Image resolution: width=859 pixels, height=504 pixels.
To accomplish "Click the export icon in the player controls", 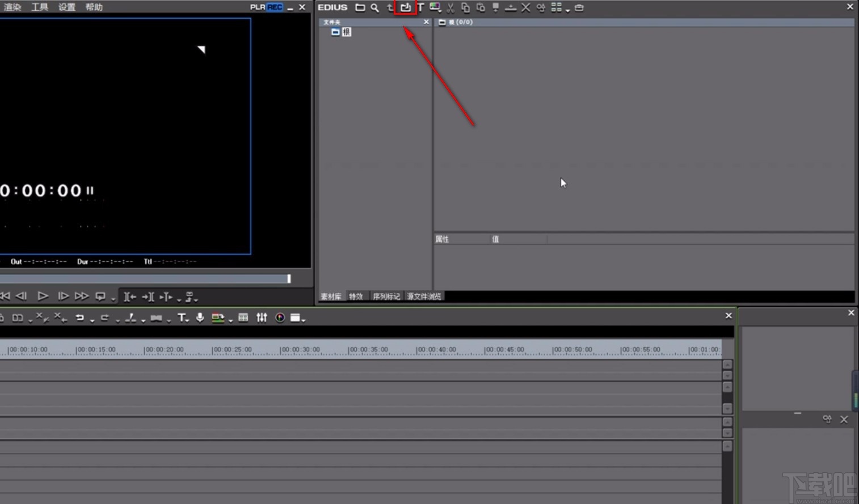I will point(190,296).
